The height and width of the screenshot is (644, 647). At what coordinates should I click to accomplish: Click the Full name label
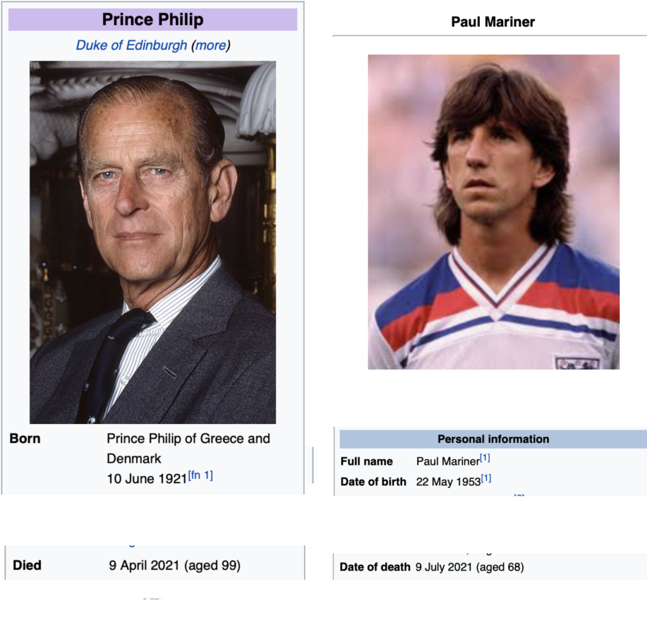click(x=367, y=461)
